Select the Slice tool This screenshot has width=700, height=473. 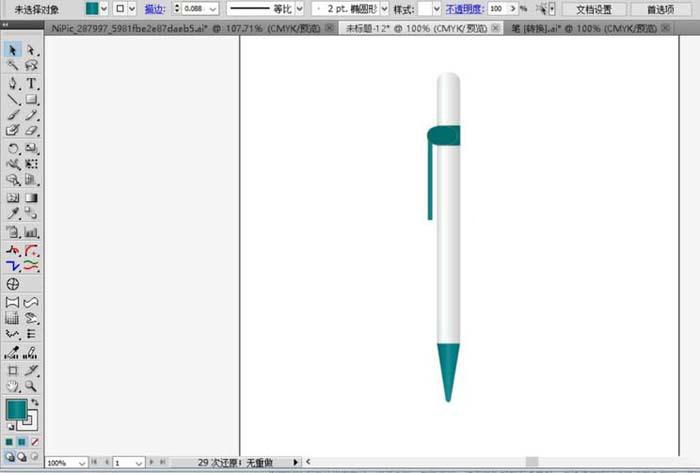click(31, 370)
